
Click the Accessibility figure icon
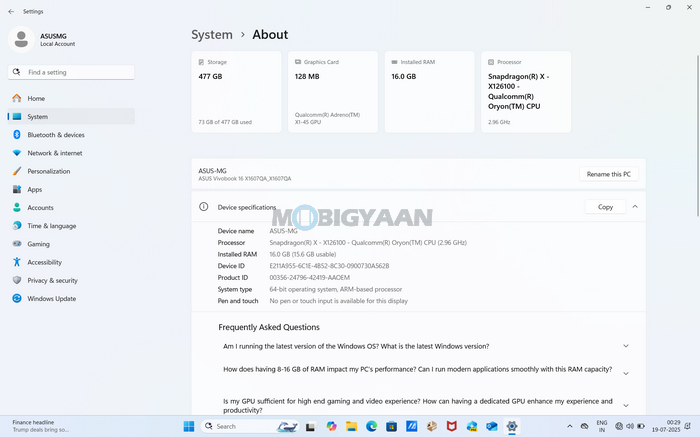tap(17, 262)
